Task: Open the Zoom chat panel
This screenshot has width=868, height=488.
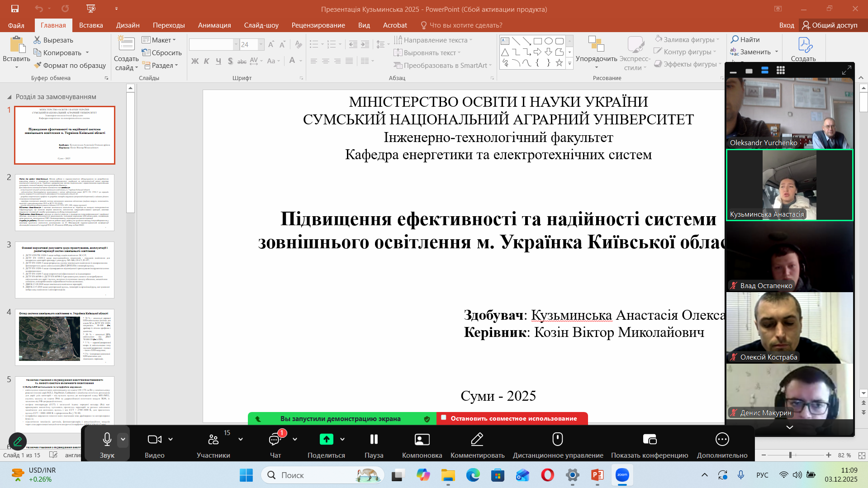Action: (275, 440)
